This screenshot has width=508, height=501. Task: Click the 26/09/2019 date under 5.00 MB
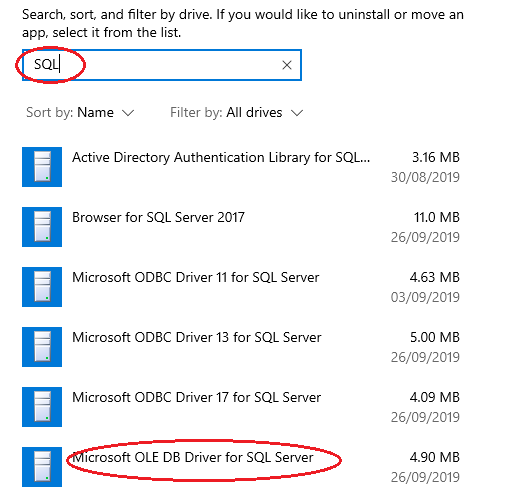(425, 357)
